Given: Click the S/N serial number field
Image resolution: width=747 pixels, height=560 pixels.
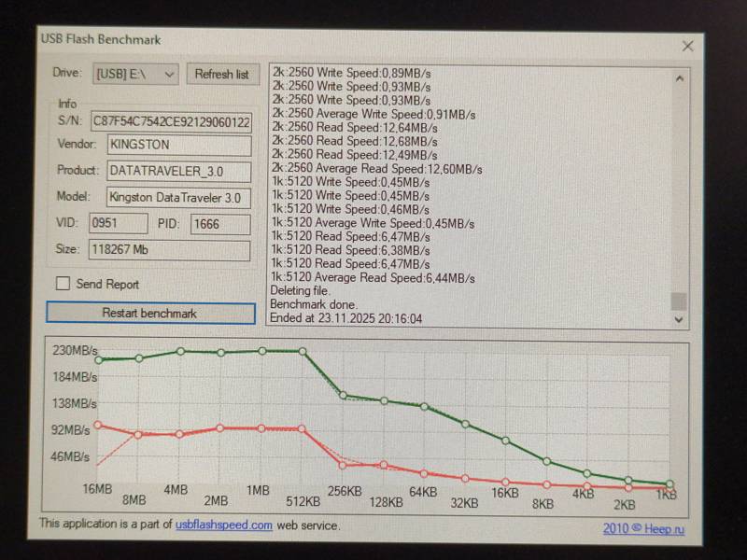Looking at the screenshot, I should pos(171,121).
